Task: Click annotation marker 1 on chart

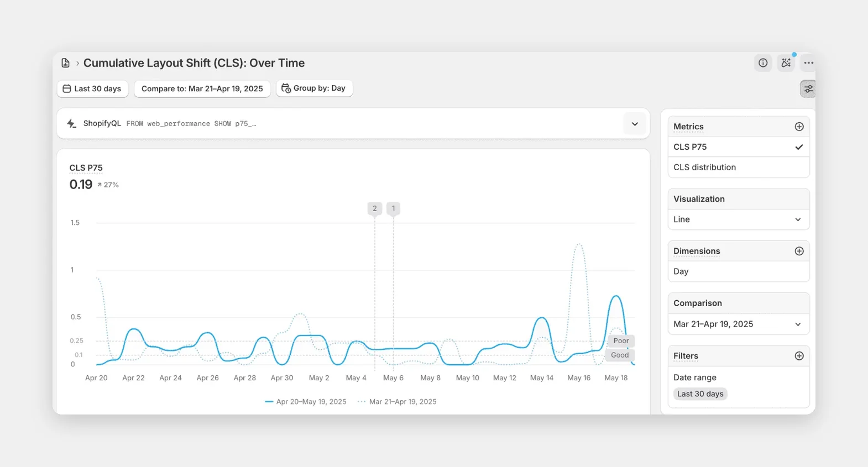Action: (x=393, y=208)
